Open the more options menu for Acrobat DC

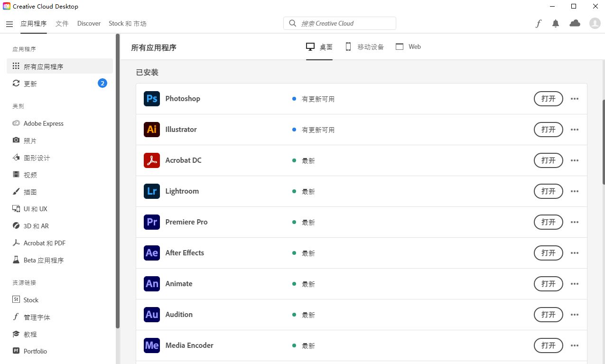click(x=575, y=160)
